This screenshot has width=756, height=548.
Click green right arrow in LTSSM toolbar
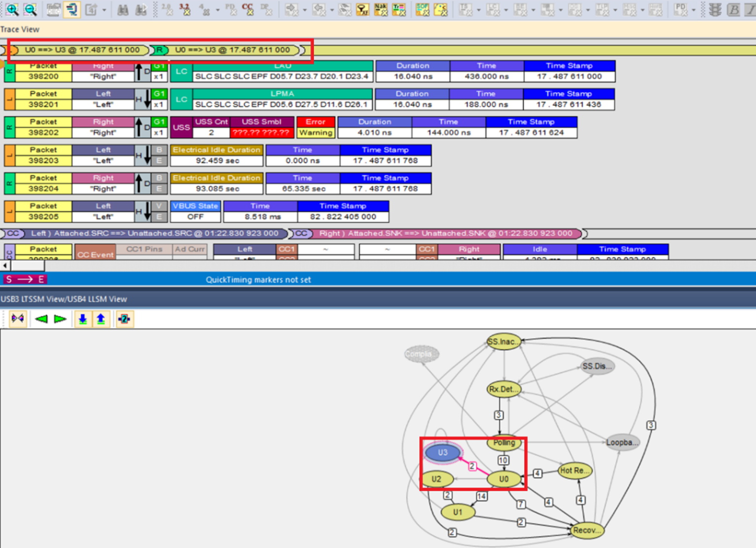60,319
